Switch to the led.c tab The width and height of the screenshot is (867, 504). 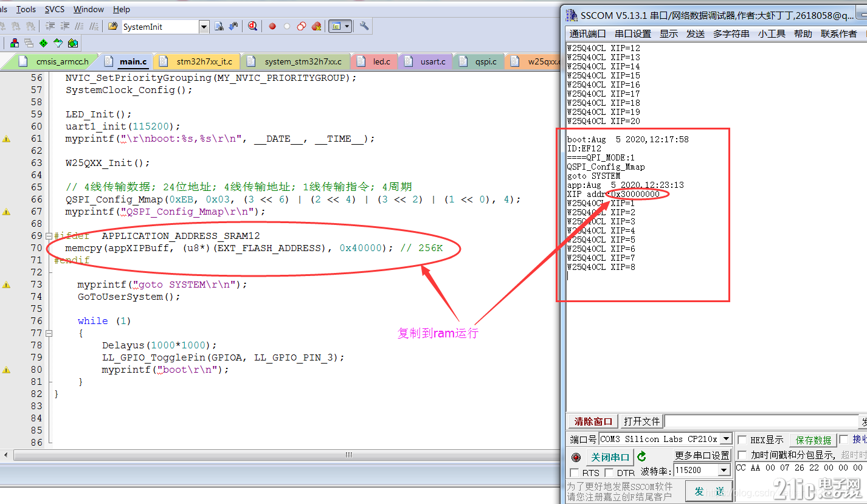[374, 61]
